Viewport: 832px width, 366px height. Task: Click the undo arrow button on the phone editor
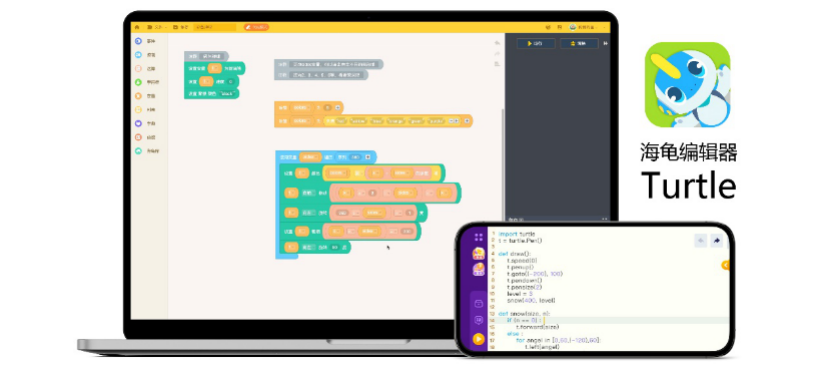701,241
